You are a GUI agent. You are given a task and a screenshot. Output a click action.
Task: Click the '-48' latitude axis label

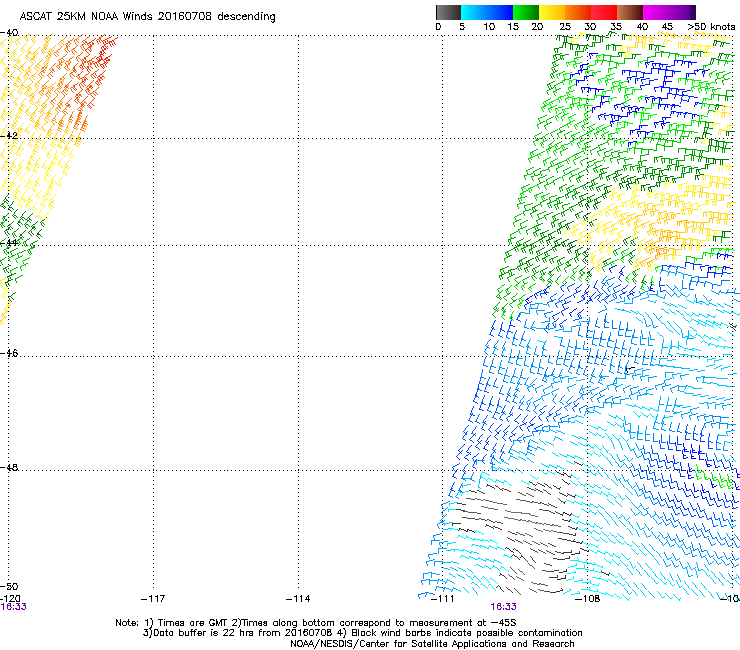[9, 467]
